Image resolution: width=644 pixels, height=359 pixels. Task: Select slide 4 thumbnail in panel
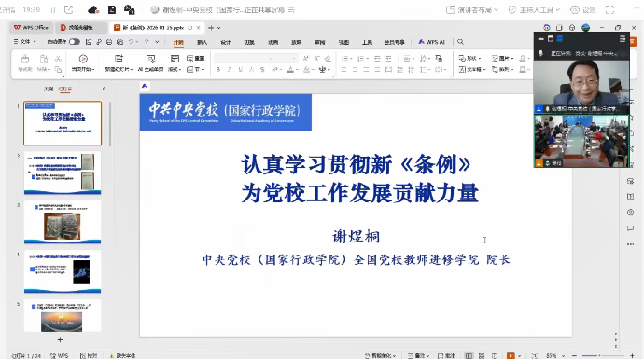point(63,271)
